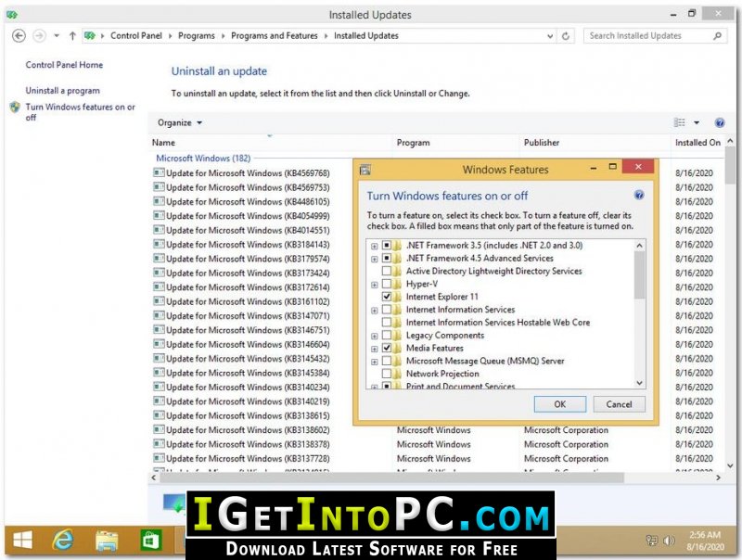Open help in Installed Updates window
This screenshot has width=742, height=560.
pos(720,123)
